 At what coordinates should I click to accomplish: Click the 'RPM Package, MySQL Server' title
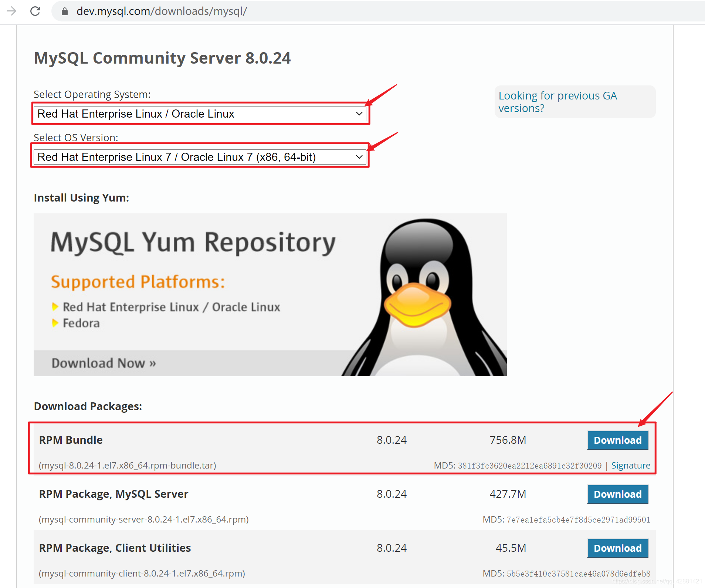114,494
